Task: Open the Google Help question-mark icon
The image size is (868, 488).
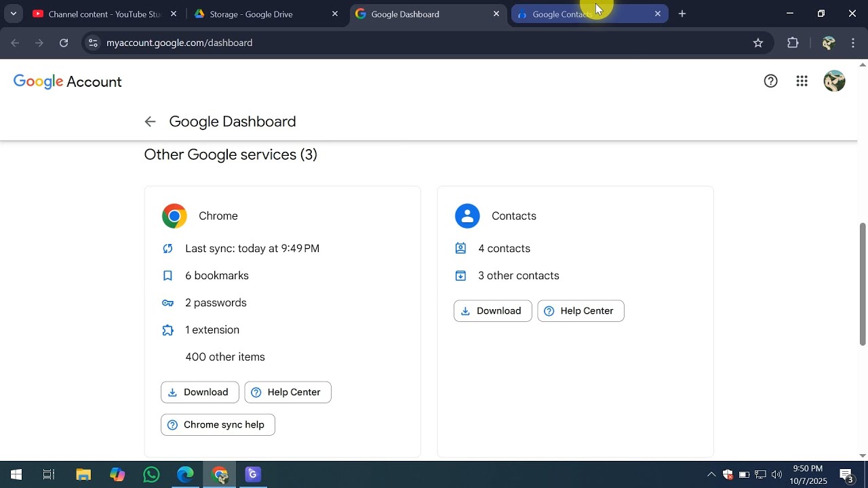Action: (770, 81)
